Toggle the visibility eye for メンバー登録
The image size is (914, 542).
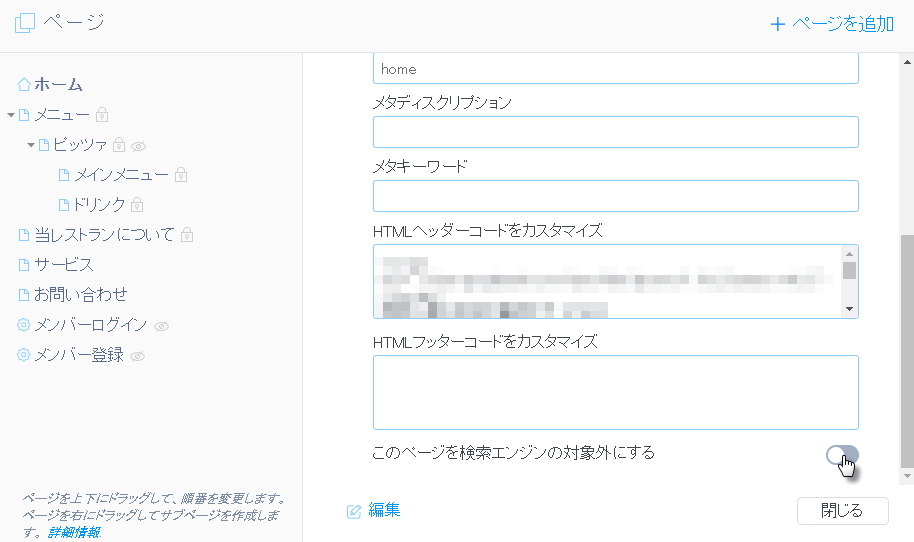tap(138, 357)
